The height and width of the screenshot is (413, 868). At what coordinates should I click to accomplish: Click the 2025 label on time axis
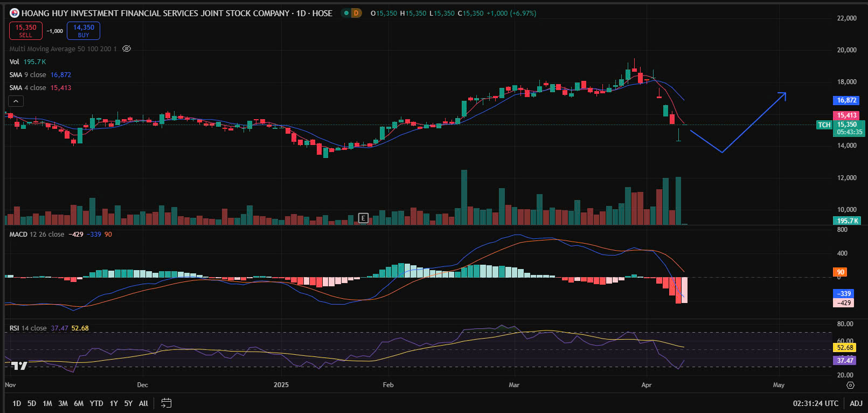tap(281, 385)
